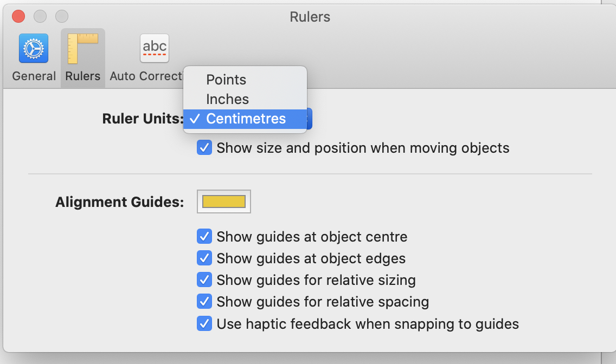Image resolution: width=616 pixels, height=364 pixels.
Task: Turn off guides for relative sizing
Action: (204, 280)
